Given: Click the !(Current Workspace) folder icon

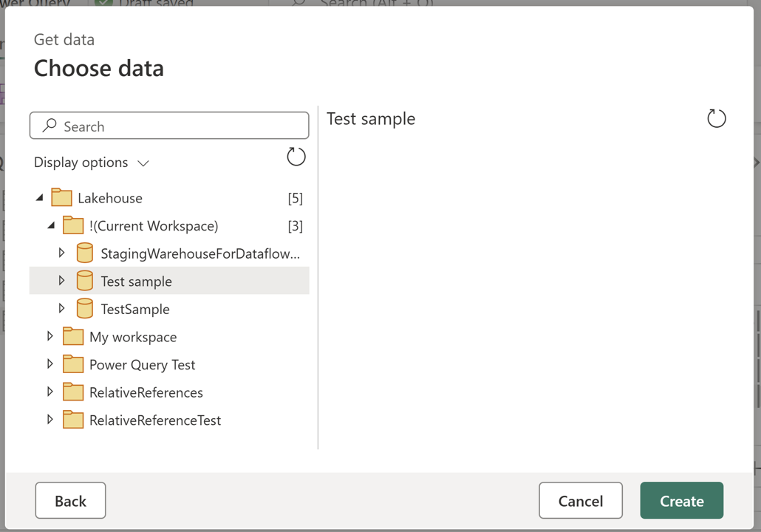Looking at the screenshot, I should pos(73,225).
